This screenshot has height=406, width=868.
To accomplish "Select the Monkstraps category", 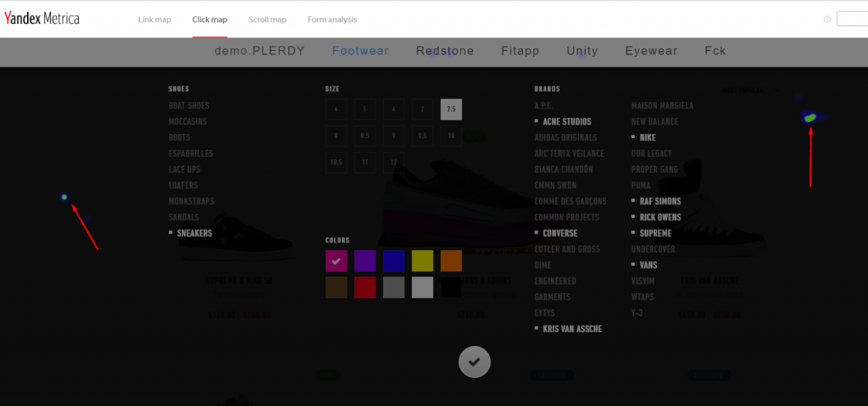I will pyautogui.click(x=191, y=202).
